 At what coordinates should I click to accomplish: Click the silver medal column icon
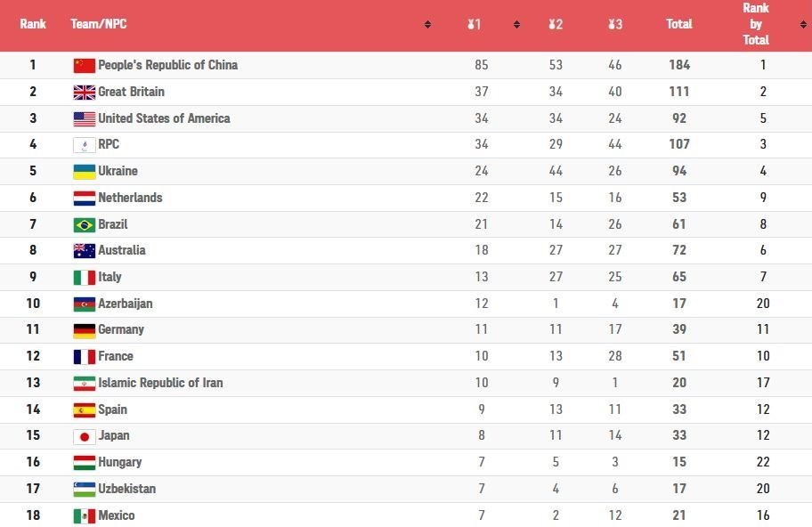point(552,25)
